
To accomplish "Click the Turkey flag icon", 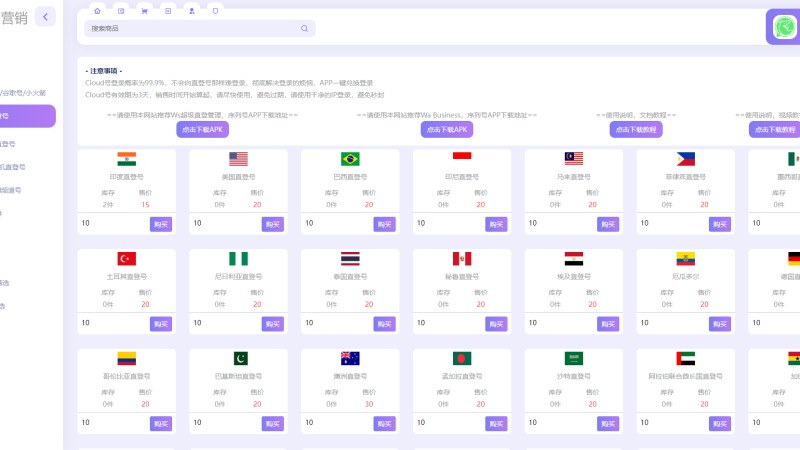I will tap(127, 259).
